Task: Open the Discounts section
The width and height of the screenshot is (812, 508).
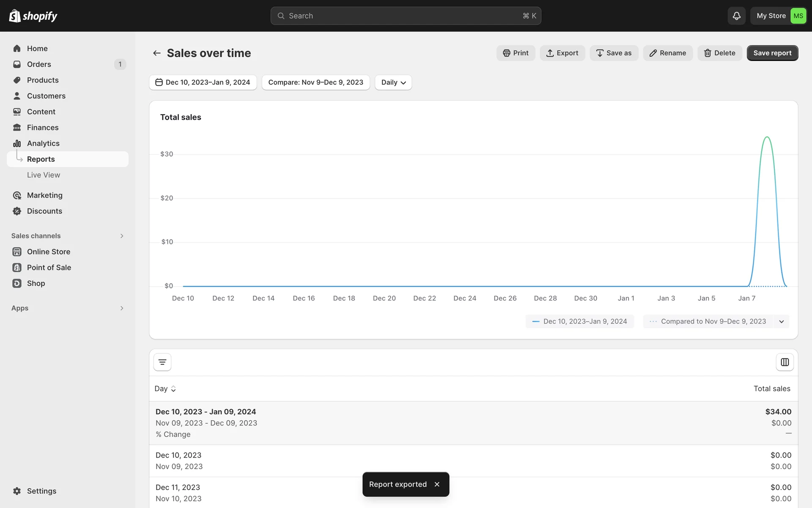Action: point(44,211)
